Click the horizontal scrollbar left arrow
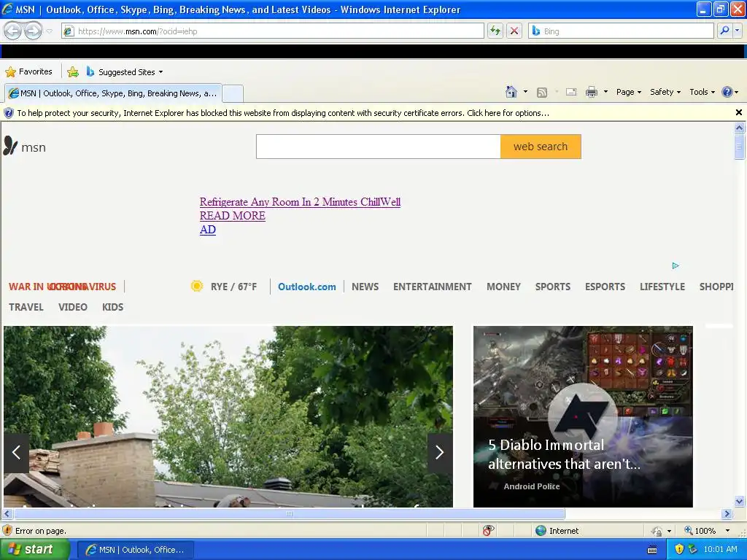This screenshot has width=747, height=560. tap(7, 514)
